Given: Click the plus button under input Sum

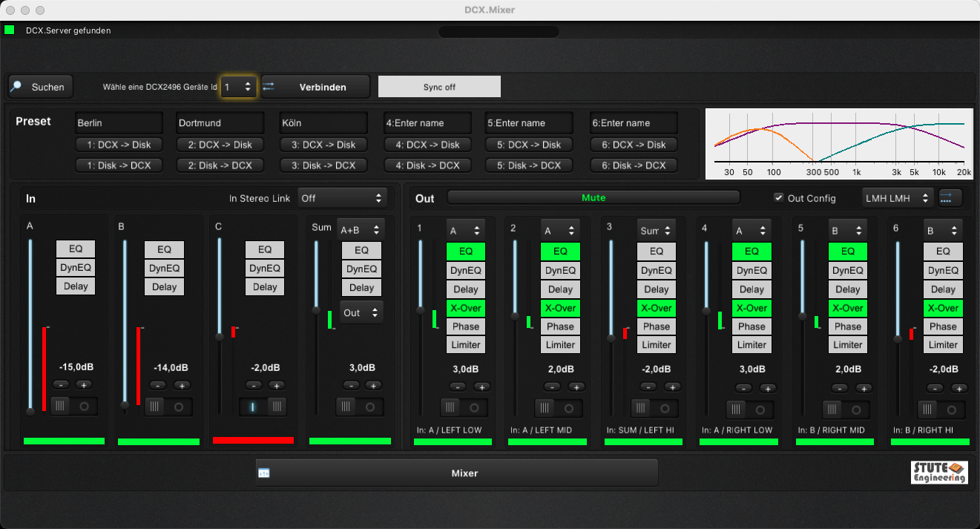Looking at the screenshot, I should point(373,385).
